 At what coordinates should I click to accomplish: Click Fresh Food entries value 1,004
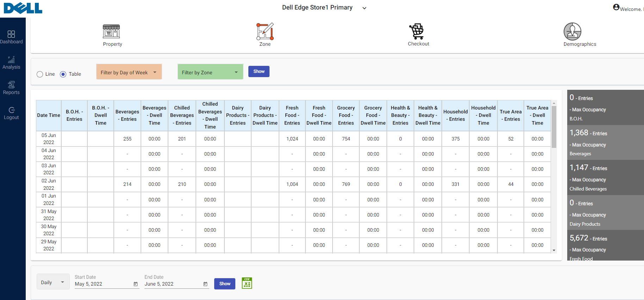292,184
